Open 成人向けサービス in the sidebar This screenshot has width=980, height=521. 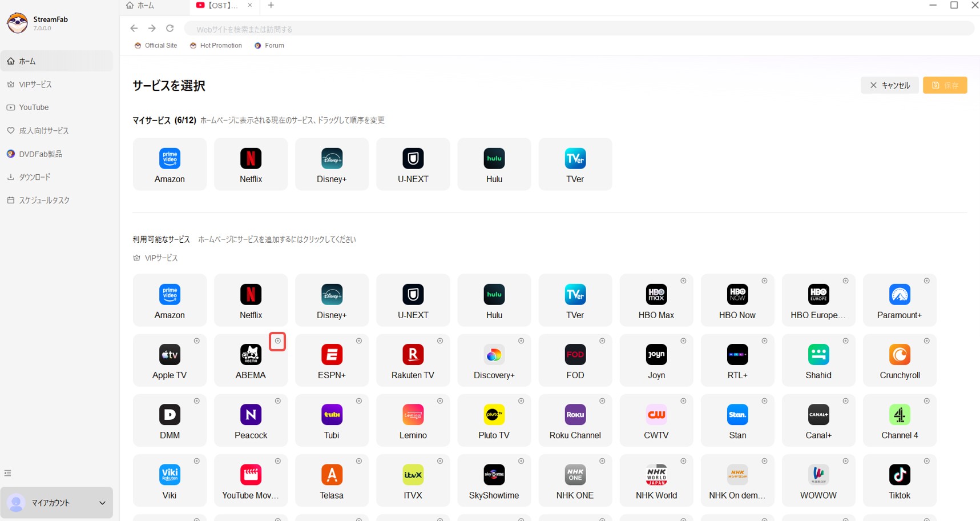click(44, 130)
